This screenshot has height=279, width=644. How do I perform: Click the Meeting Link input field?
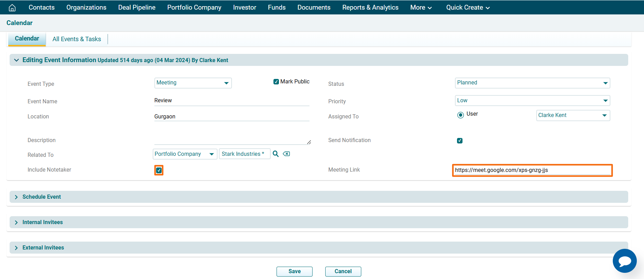point(532,170)
